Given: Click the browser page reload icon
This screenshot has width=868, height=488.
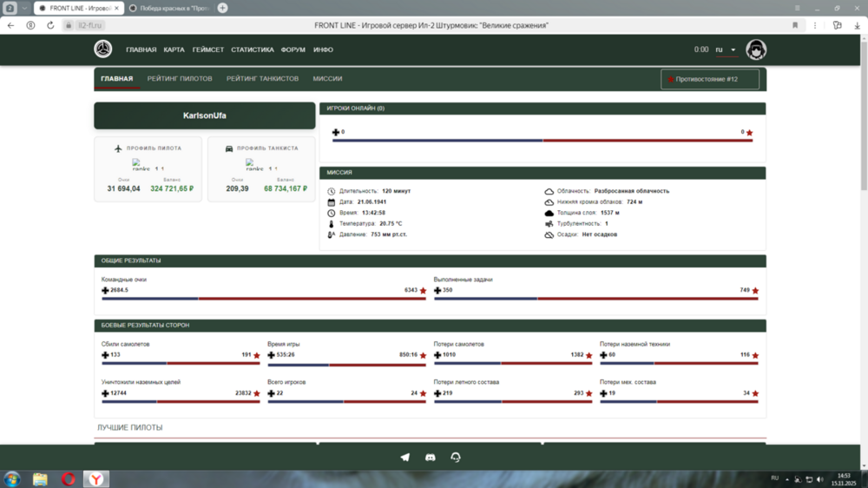Looking at the screenshot, I should [x=50, y=26].
